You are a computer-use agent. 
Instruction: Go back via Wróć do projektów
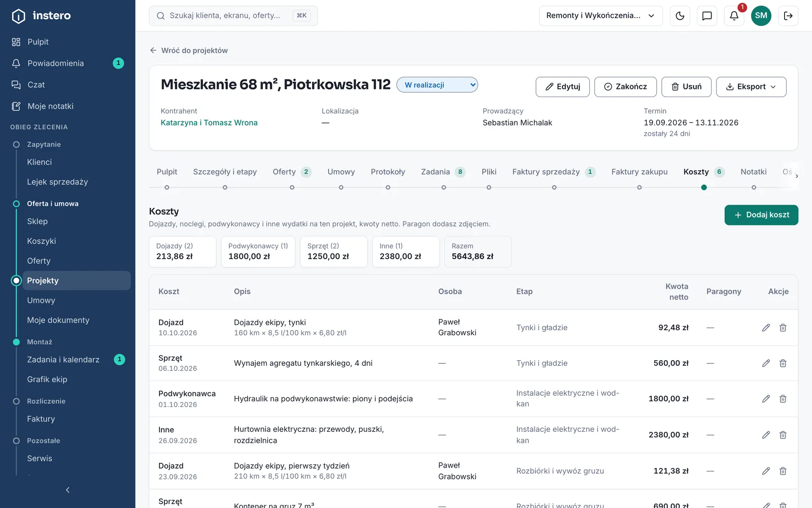[189, 50]
